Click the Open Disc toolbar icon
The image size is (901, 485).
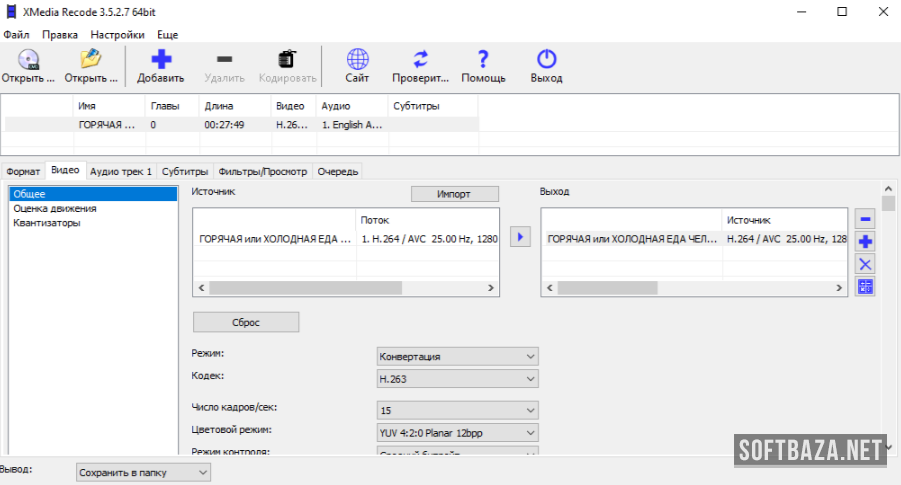click(x=27, y=60)
